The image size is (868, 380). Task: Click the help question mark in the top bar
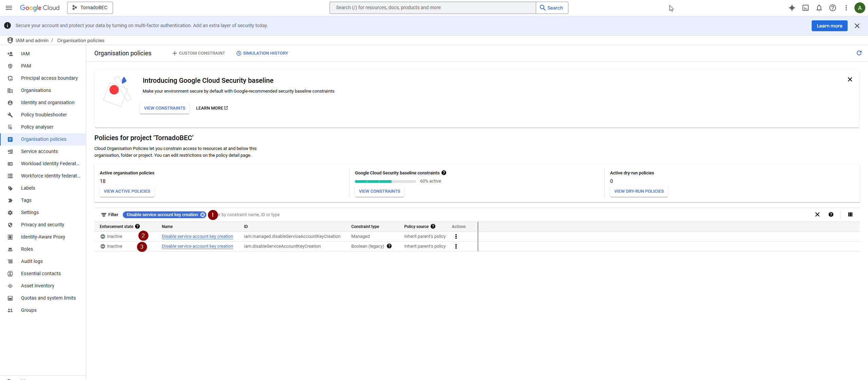(833, 8)
